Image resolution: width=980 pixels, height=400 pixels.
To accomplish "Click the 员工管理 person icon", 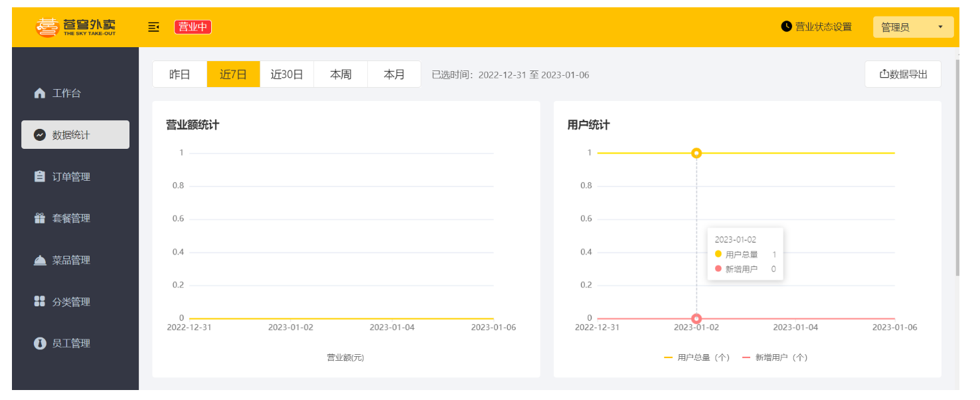I will pyautogui.click(x=40, y=344).
